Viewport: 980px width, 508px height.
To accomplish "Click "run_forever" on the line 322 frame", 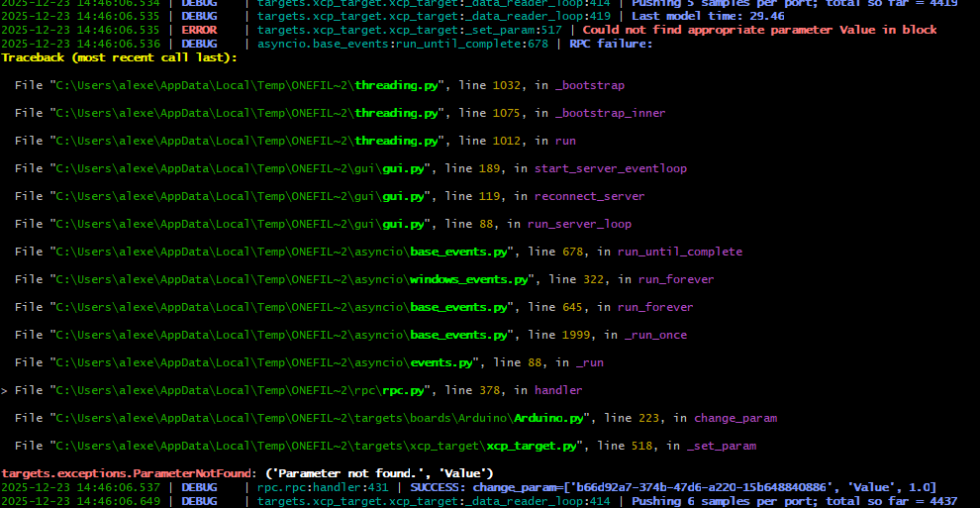I will click(x=676, y=279).
